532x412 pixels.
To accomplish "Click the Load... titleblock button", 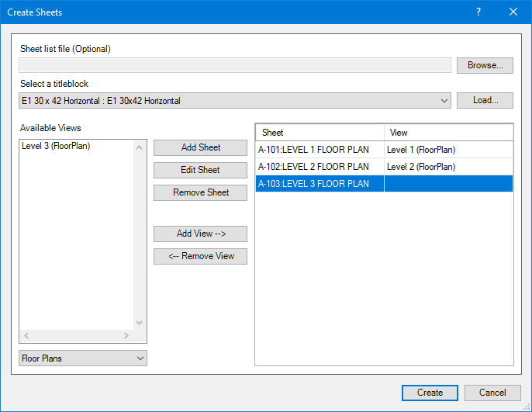I will click(485, 100).
